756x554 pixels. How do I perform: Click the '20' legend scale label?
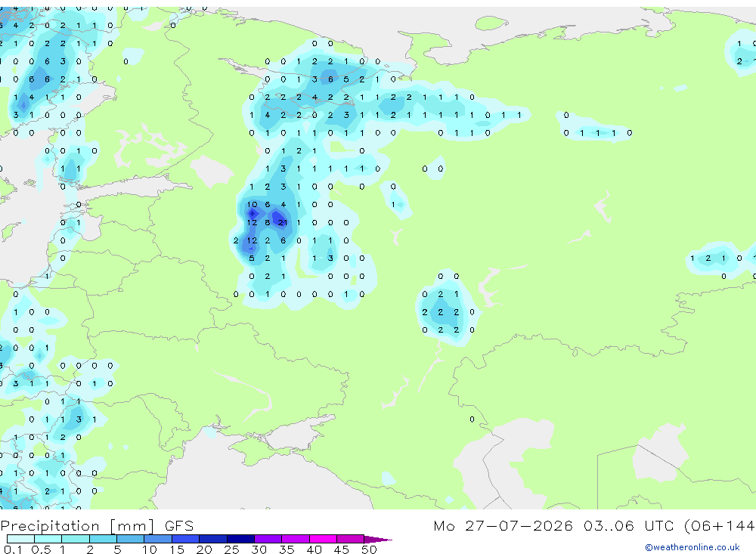coord(204,549)
